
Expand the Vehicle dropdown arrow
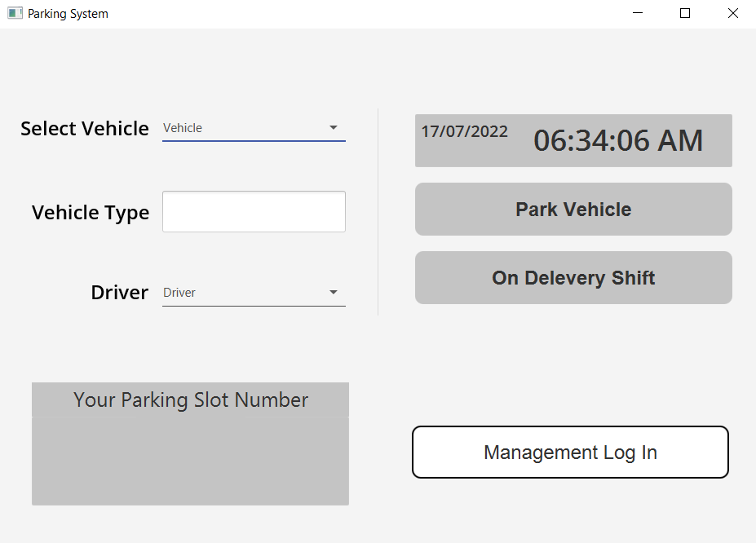(x=333, y=128)
